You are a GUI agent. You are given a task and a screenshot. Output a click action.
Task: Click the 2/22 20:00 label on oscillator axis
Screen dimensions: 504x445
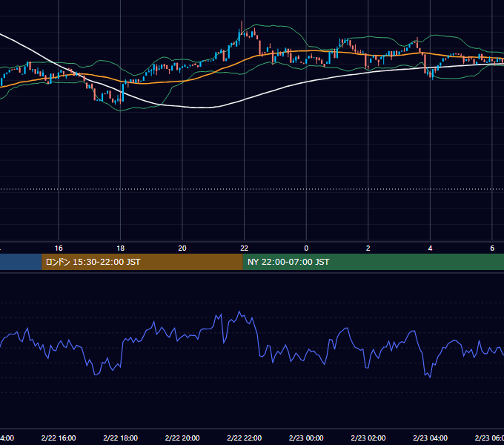point(182,438)
